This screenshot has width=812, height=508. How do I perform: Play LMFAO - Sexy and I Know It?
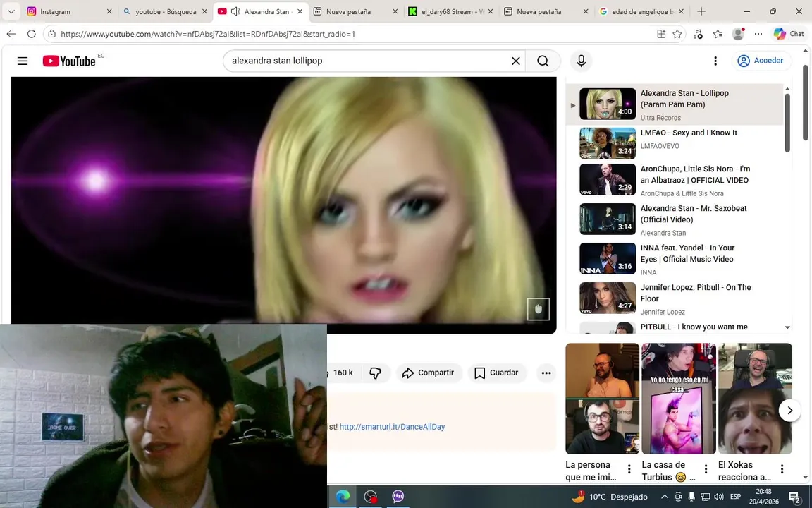point(675,144)
